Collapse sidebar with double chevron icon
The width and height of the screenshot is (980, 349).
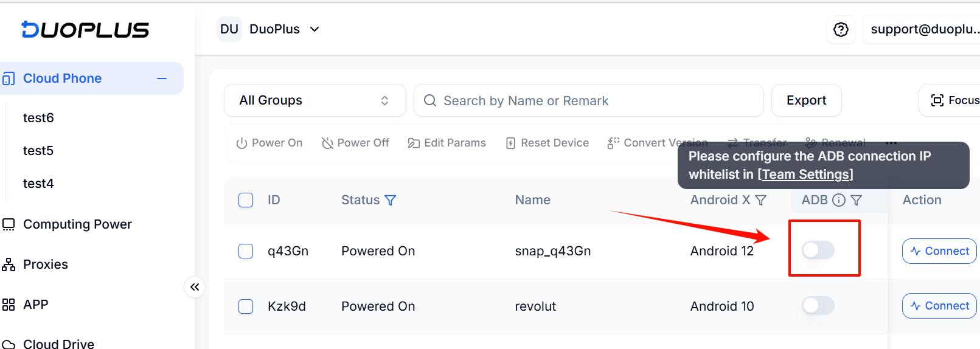(x=195, y=287)
